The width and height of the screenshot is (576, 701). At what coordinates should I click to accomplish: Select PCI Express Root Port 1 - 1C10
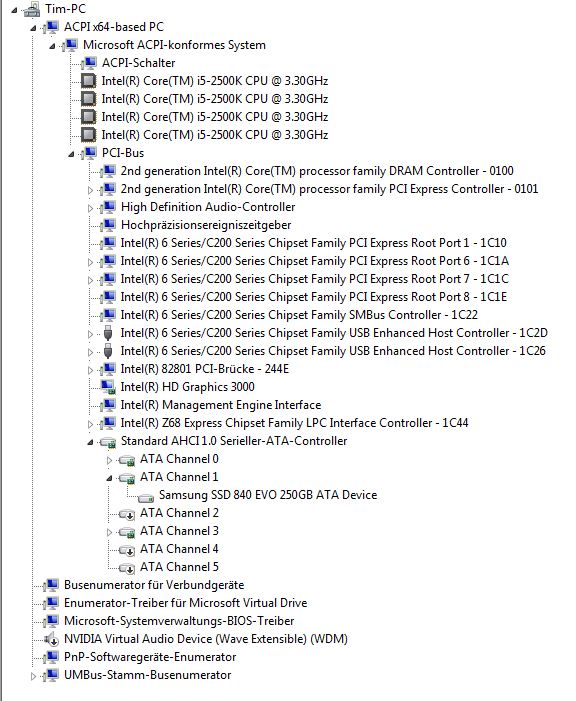313,243
